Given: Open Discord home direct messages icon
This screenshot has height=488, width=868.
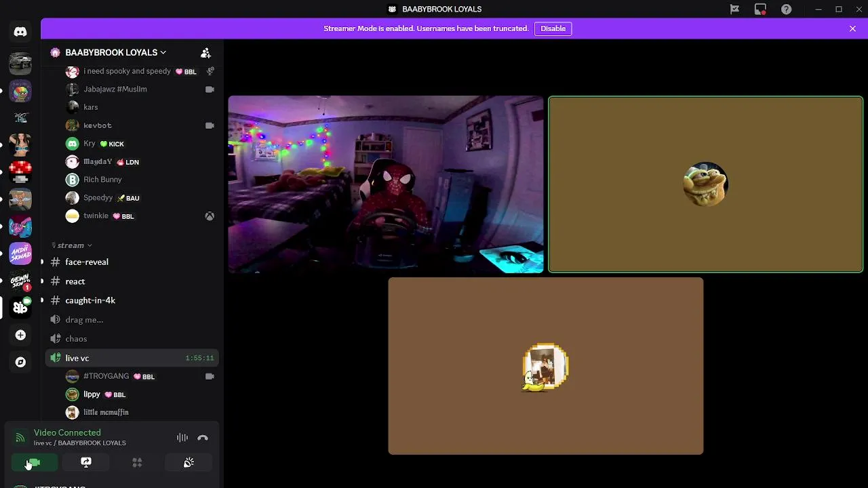Looking at the screenshot, I should pos(20,32).
